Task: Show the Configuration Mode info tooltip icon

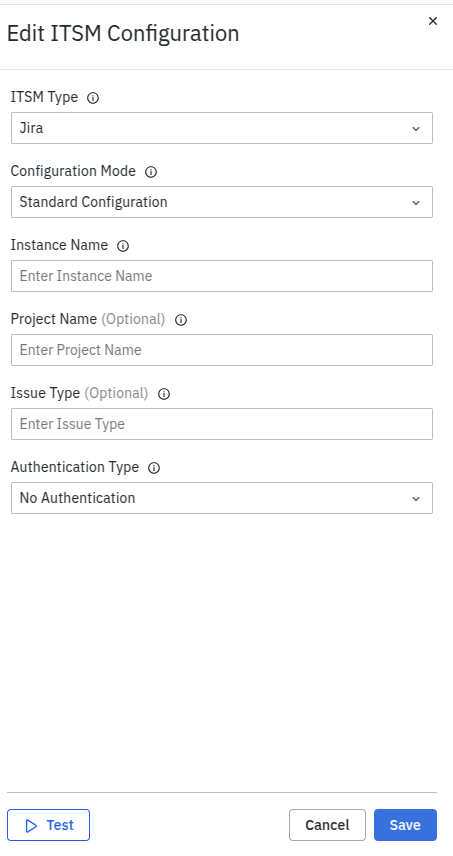Action: [151, 172]
